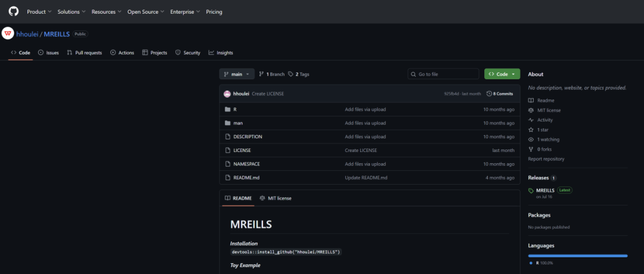Open the green Code dropdown button
The width and height of the screenshot is (644, 274).
(502, 74)
